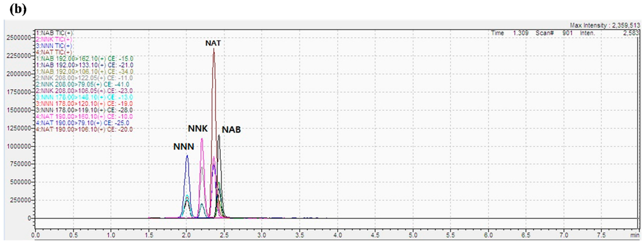Viewport: 644px width, 244px height.
Task: Select the 3:NNN TIC(+) legend entry
Action: [54, 46]
